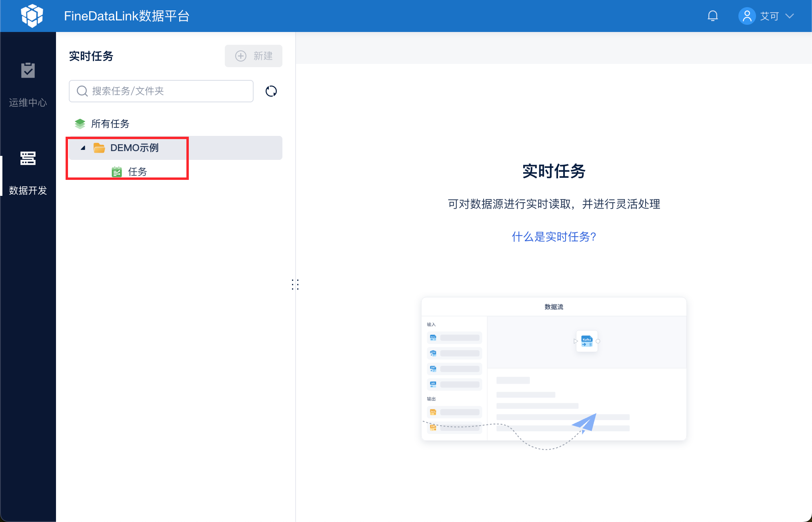Click the green layers icon beside 所有任务

click(x=80, y=124)
